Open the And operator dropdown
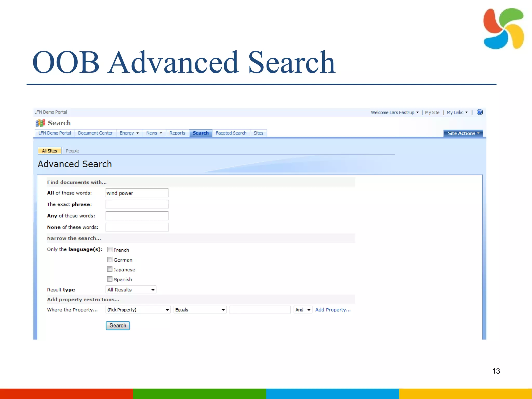The height and width of the screenshot is (399, 532). (303, 310)
